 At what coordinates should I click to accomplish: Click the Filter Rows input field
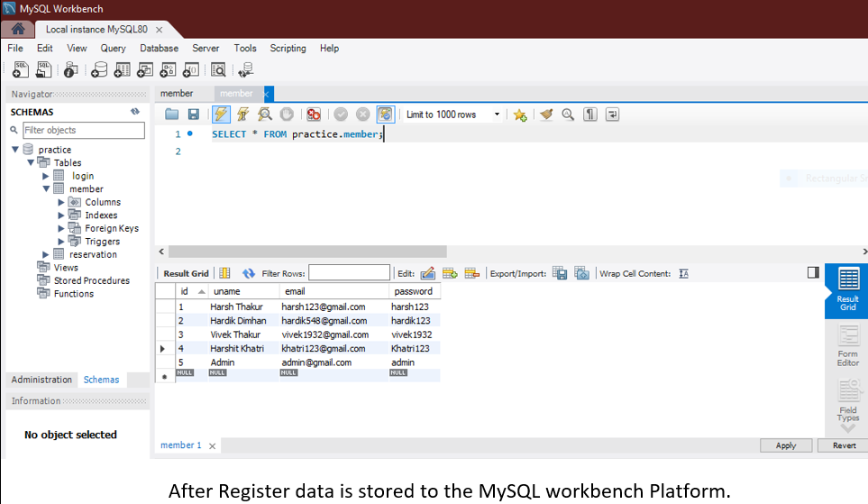click(x=349, y=273)
